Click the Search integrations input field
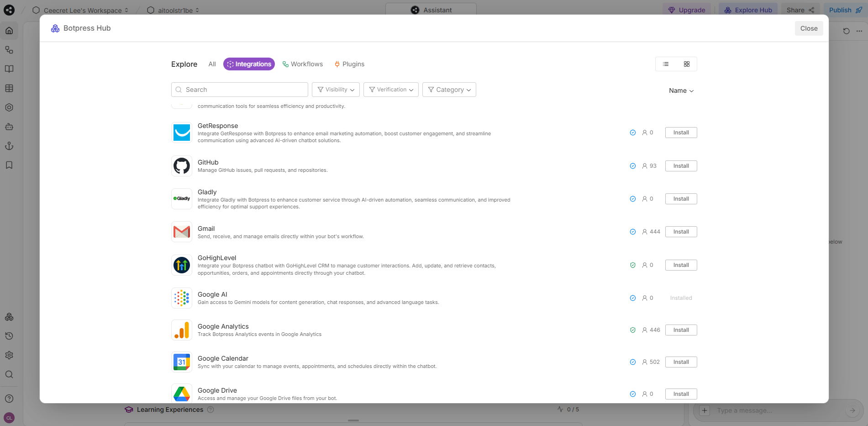Viewport: 868px width, 426px height. point(239,89)
